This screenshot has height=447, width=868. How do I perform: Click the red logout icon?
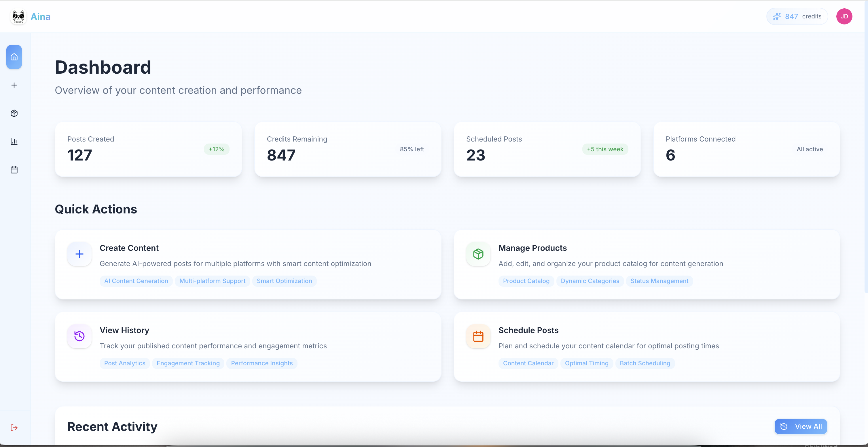pos(14,427)
